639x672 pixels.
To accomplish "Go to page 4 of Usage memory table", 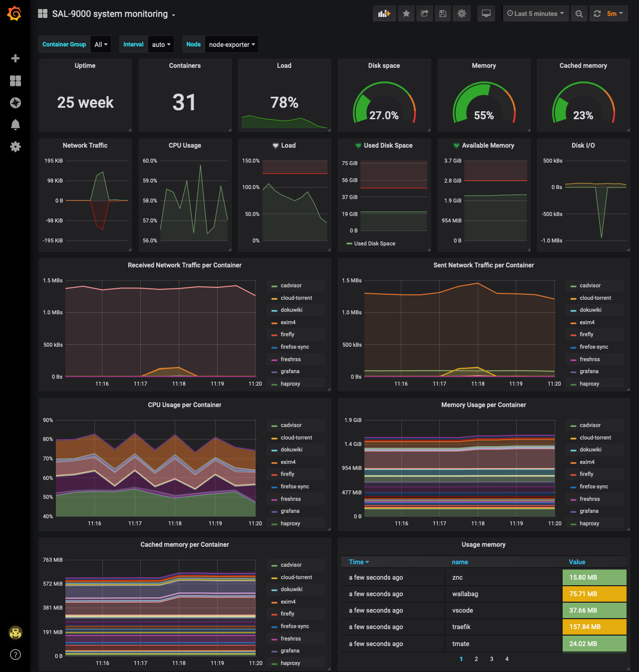I will tap(507, 659).
